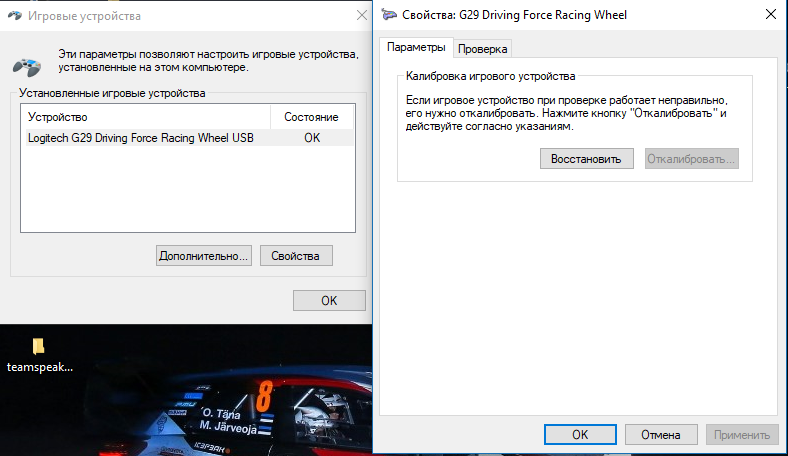Switch to the Параметры tab

[415, 48]
